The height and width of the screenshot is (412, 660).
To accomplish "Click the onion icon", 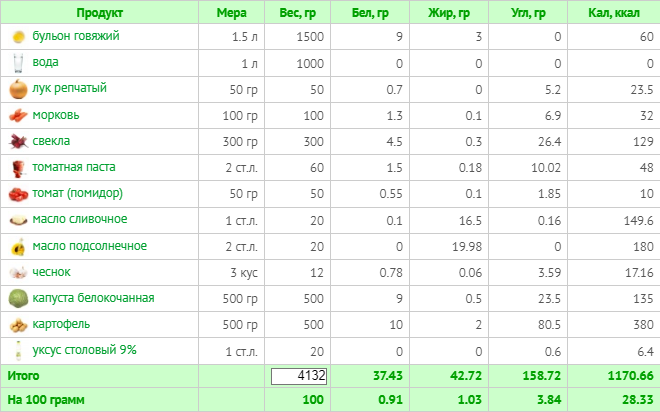I will click(18, 89).
